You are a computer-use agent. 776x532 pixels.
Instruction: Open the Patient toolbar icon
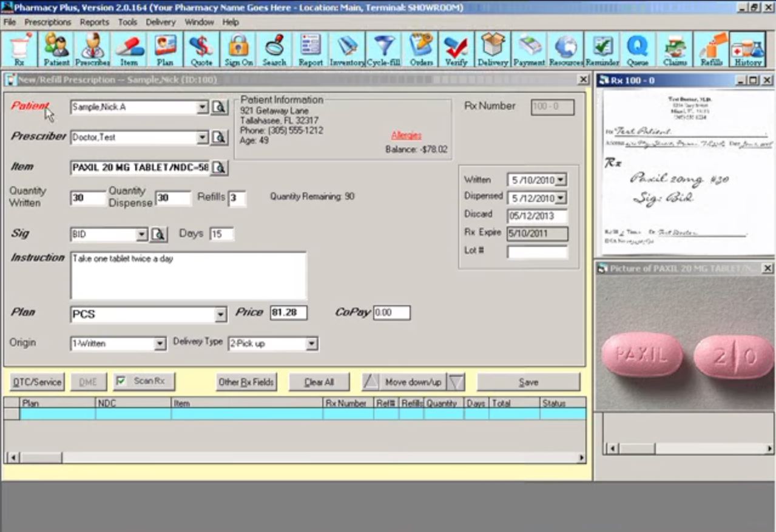point(56,49)
